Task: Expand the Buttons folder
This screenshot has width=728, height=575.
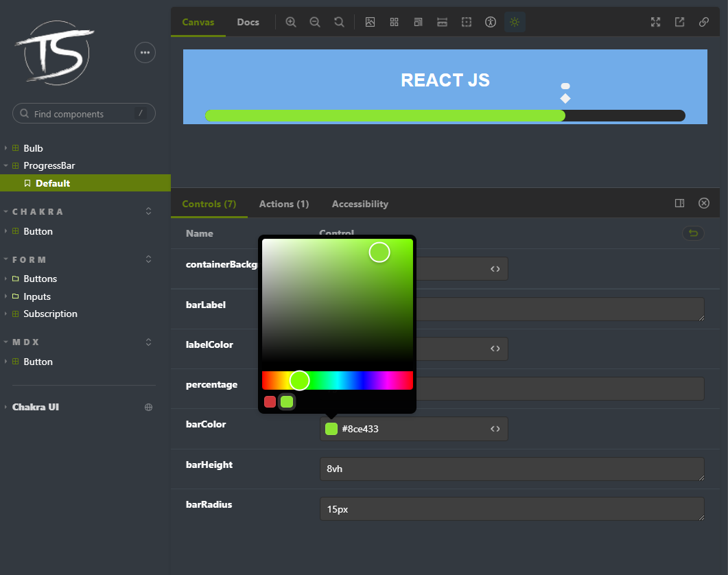Action: click(x=40, y=279)
